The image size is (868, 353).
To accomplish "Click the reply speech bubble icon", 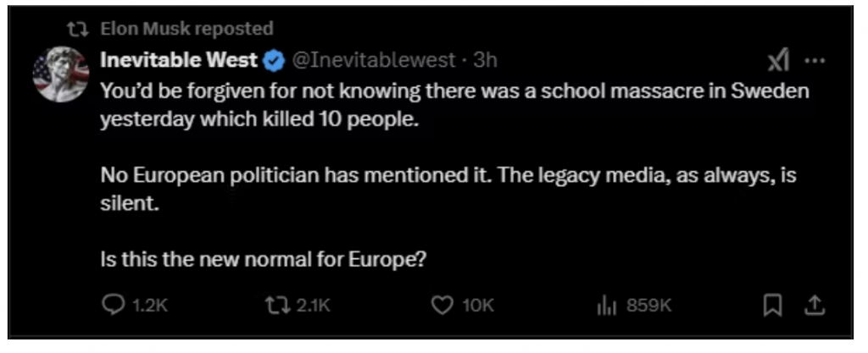I will 113,306.
